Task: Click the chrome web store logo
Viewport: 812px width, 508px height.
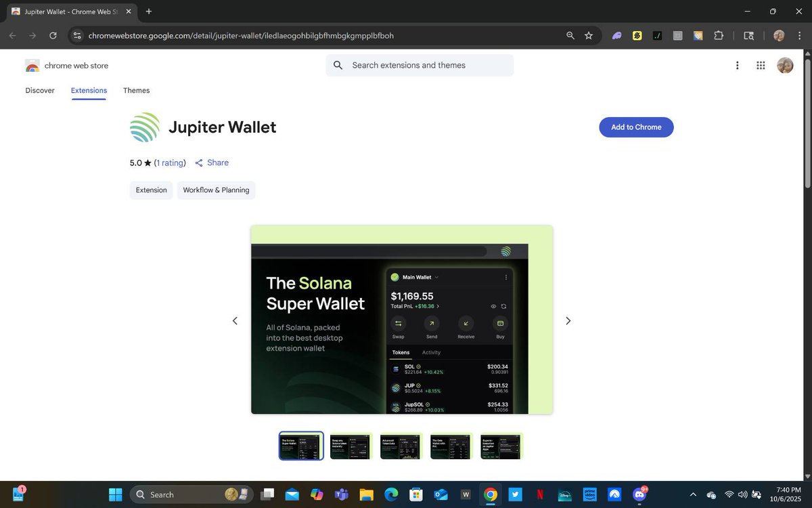Action: pos(67,66)
